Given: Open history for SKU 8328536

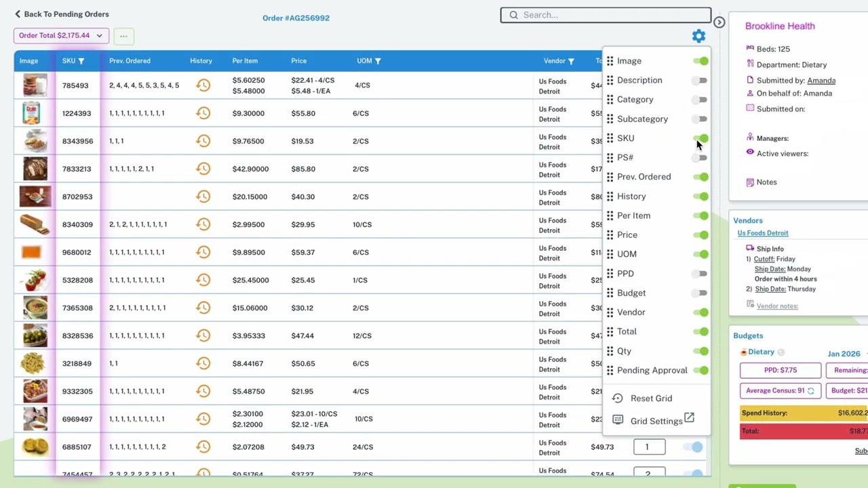Looking at the screenshot, I should (203, 335).
